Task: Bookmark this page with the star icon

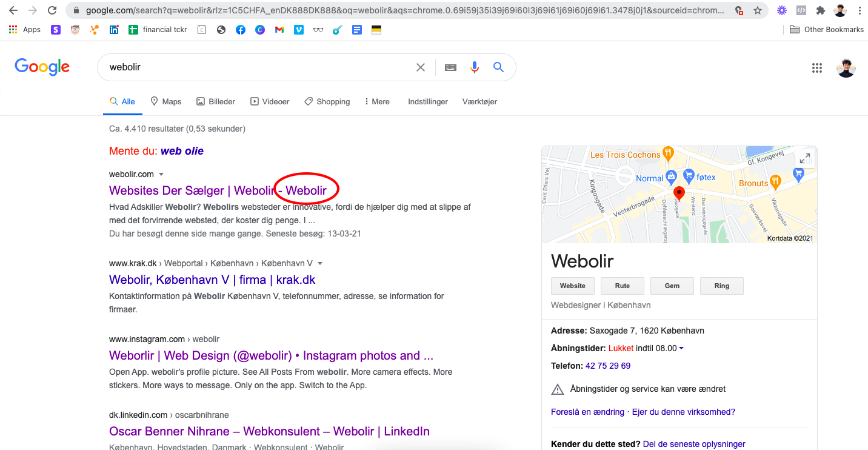Action: click(758, 10)
